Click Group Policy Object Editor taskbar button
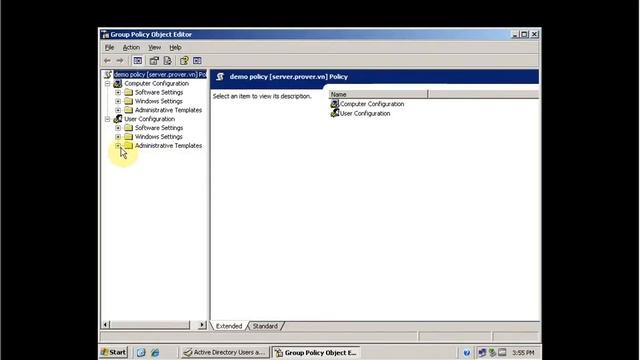This screenshot has height=360, width=640. pos(316,352)
